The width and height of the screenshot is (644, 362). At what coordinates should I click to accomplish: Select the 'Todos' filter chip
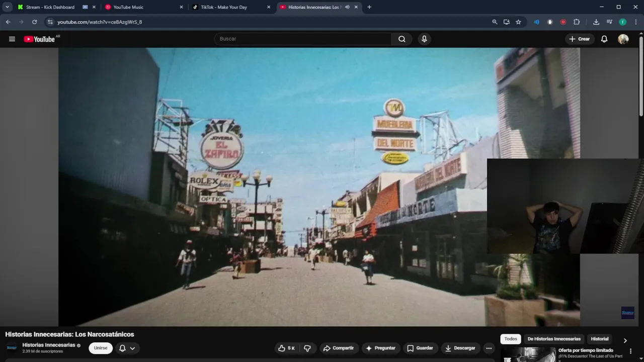[x=511, y=339]
